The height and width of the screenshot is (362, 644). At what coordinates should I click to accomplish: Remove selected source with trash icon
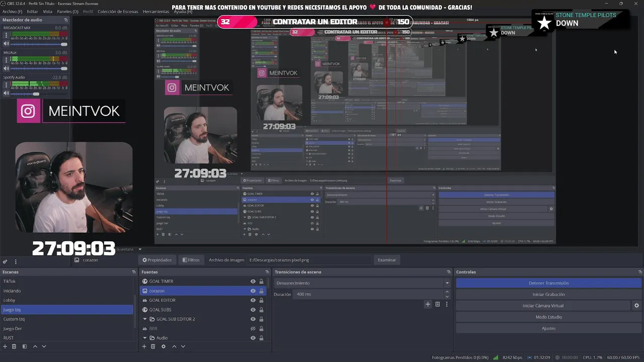pos(153,346)
